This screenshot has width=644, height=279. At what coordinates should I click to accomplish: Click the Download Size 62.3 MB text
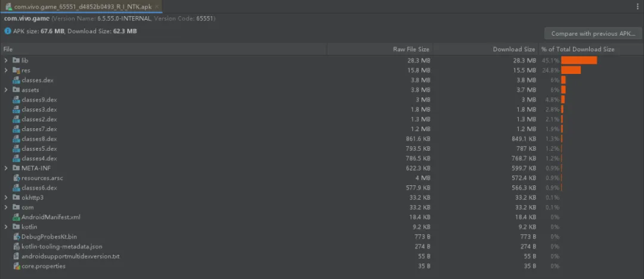click(x=103, y=31)
